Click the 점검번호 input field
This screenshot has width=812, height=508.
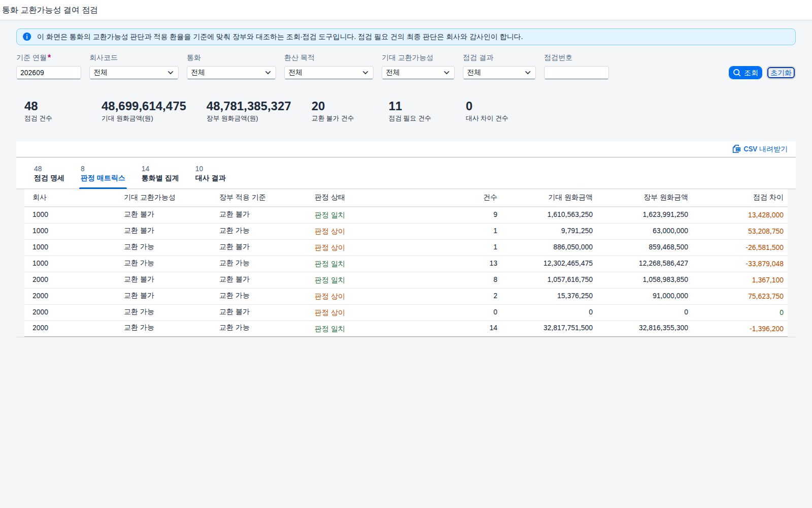click(x=577, y=73)
